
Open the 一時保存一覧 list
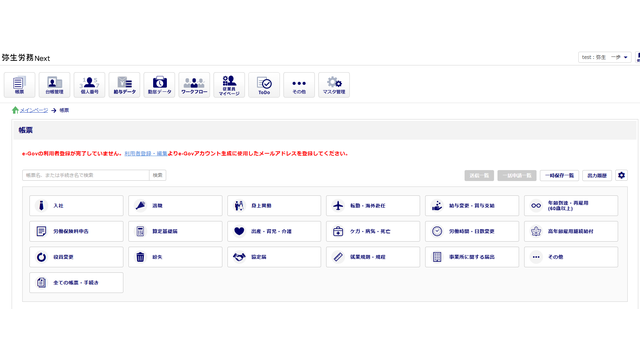pyautogui.click(x=559, y=176)
